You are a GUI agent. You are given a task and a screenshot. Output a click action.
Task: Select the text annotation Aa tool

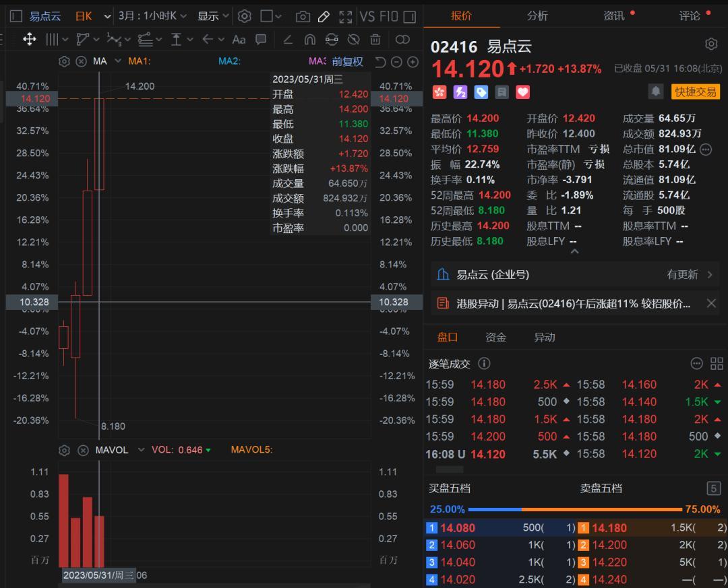click(x=239, y=39)
